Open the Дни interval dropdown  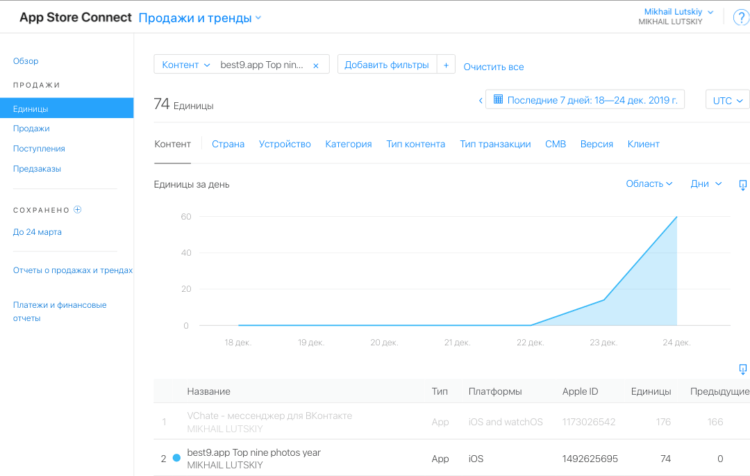(706, 184)
